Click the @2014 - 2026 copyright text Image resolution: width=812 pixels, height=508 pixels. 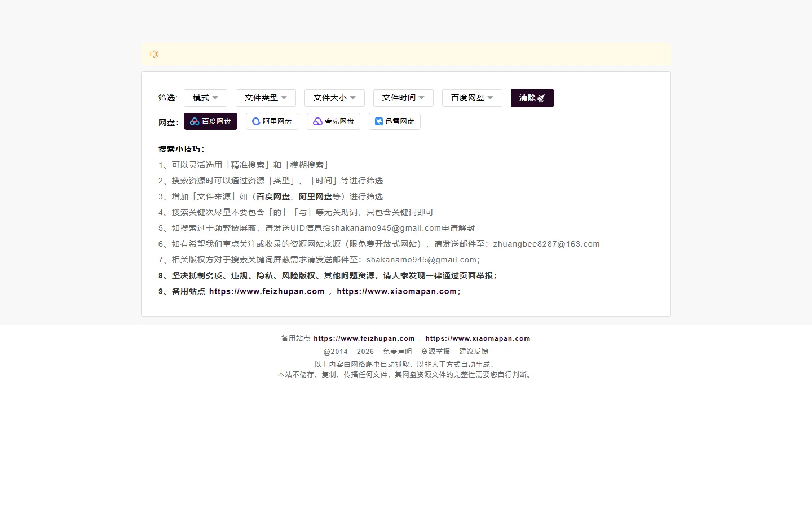348,352
